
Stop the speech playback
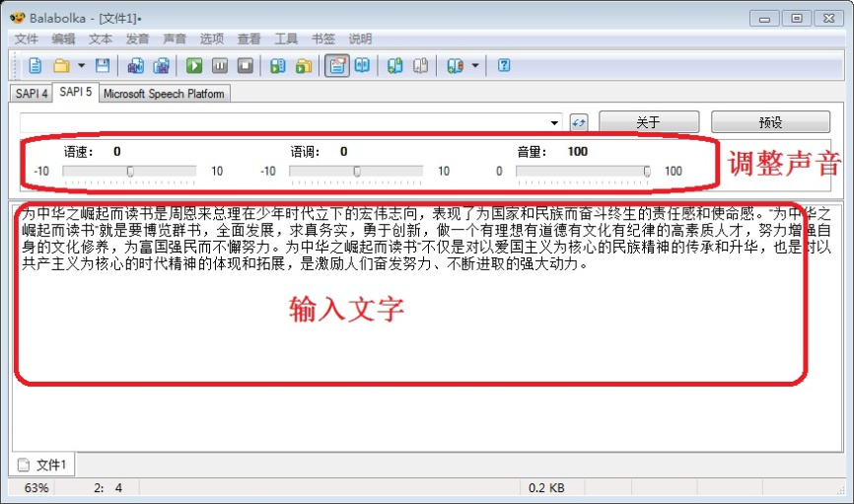click(x=246, y=66)
